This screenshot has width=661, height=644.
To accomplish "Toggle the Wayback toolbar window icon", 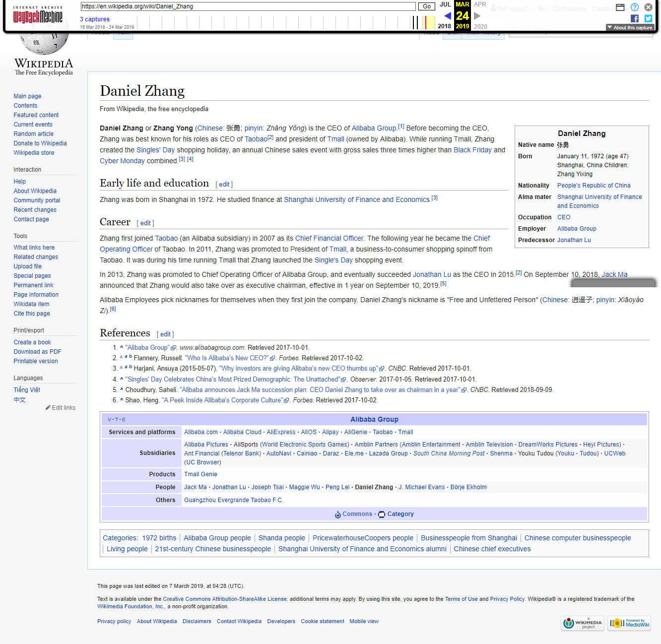I will click(620, 7).
